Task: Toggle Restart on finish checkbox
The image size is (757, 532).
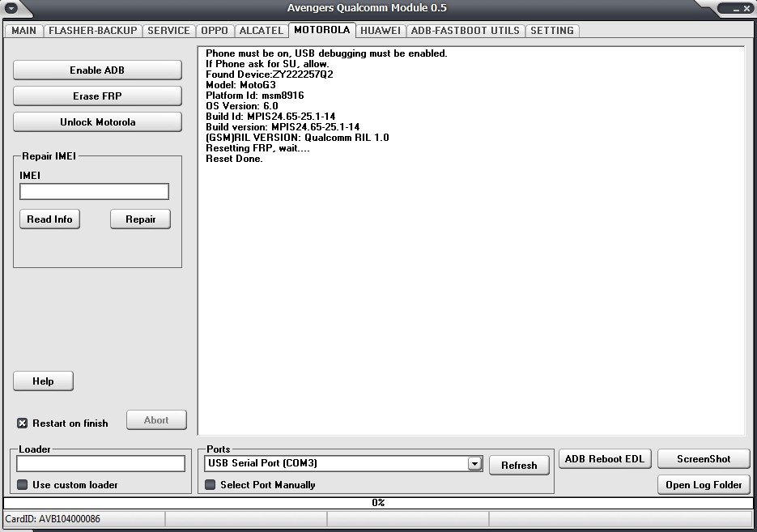Action: click(22, 423)
